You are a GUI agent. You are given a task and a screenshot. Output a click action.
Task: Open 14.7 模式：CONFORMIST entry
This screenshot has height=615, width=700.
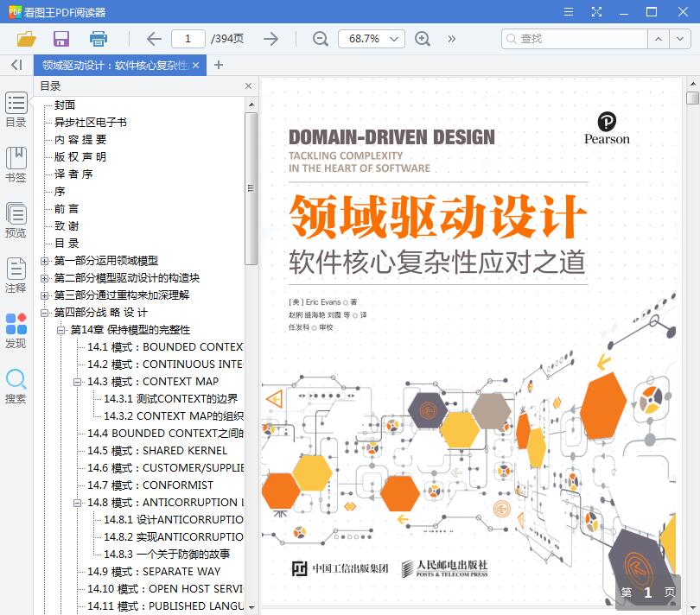click(x=150, y=485)
